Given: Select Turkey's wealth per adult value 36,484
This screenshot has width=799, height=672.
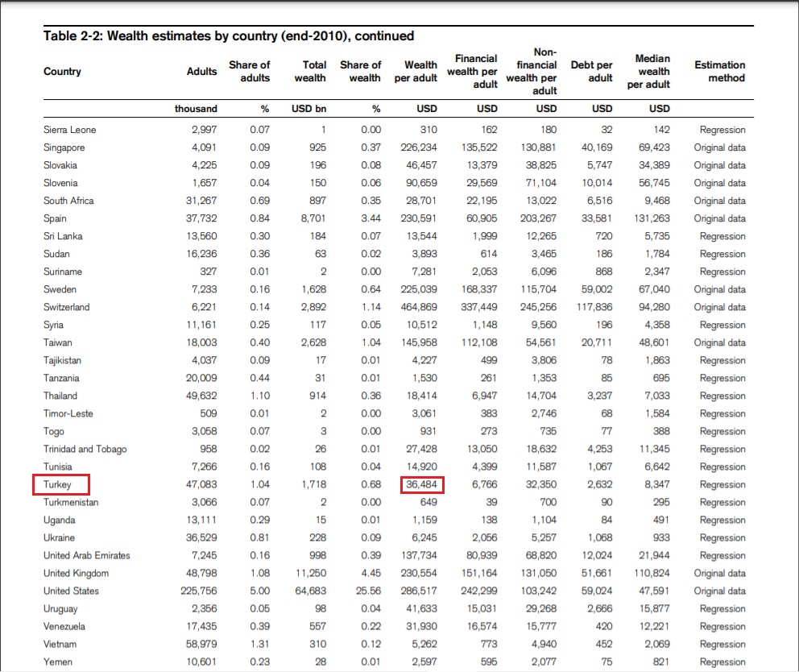Looking at the screenshot, I should [422, 484].
